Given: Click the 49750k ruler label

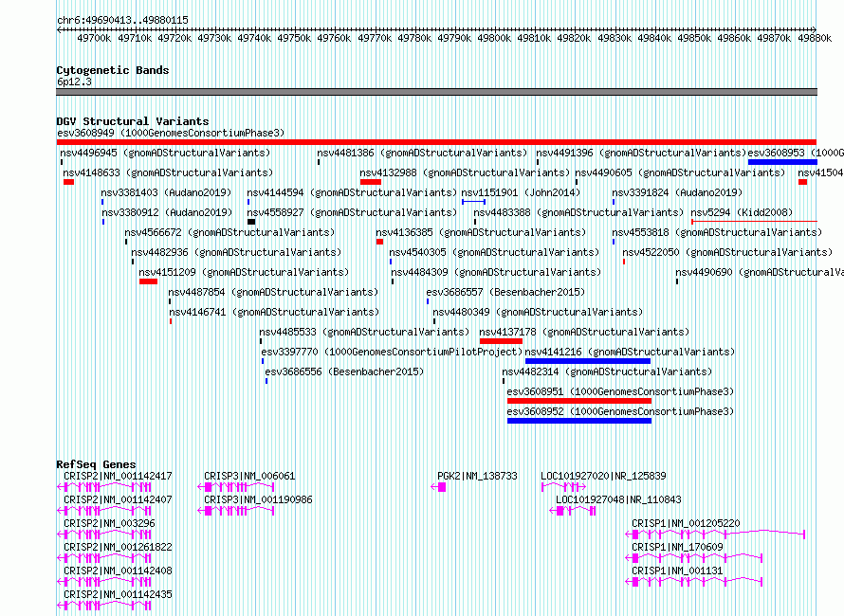Looking at the screenshot, I should (294, 38).
